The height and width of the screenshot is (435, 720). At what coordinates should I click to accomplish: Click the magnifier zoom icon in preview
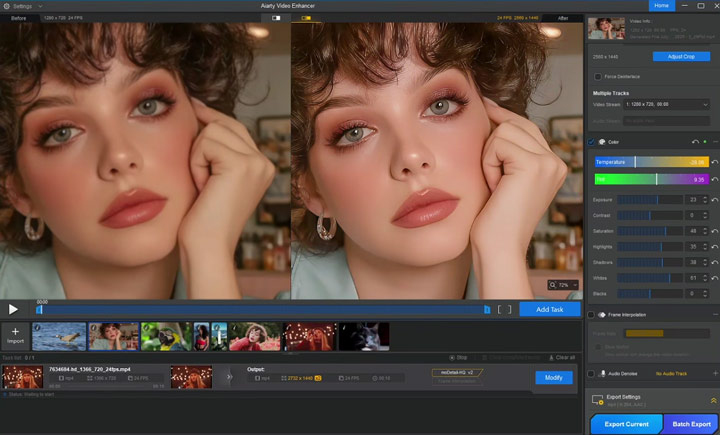point(552,285)
